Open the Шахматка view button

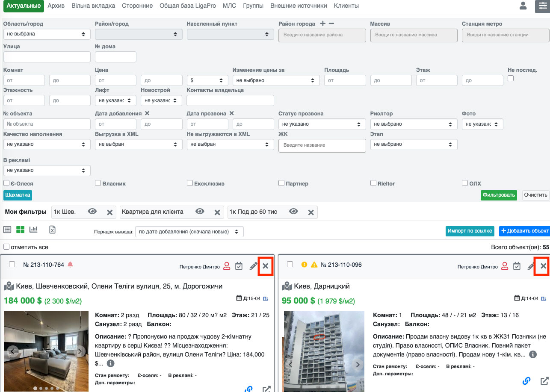[x=18, y=195]
